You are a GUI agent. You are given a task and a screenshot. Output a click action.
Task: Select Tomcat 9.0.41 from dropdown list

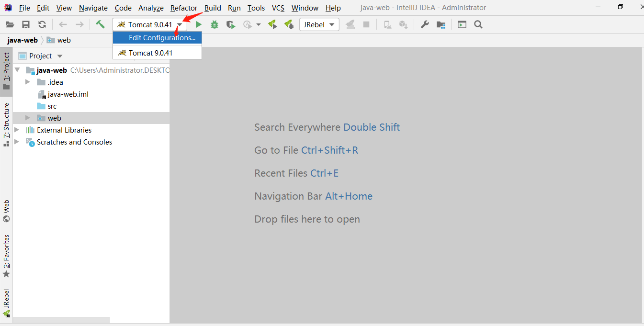point(157,53)
